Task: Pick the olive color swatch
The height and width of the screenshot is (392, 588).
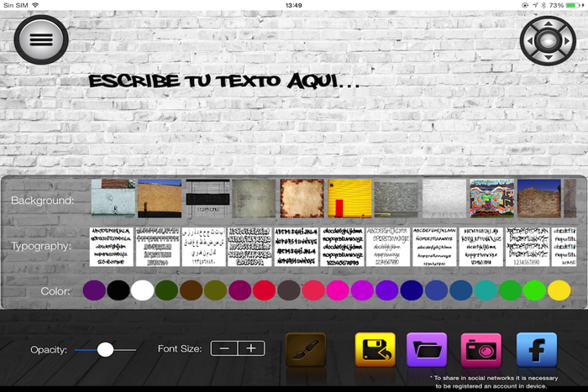Action: coord(215,290)
